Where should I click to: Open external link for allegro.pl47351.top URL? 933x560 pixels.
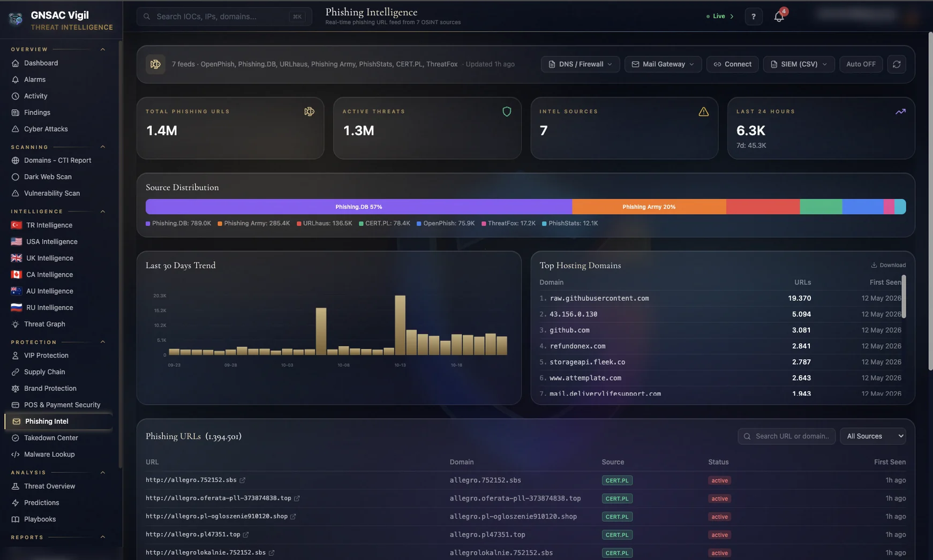tap(246, 534)
